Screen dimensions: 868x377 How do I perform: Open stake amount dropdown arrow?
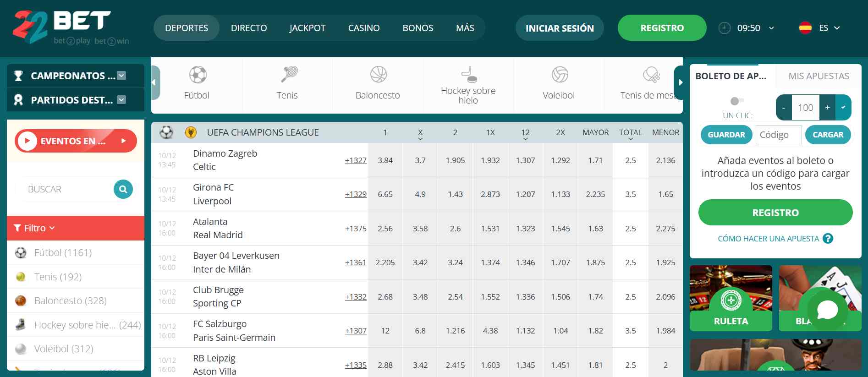point(843,108)
